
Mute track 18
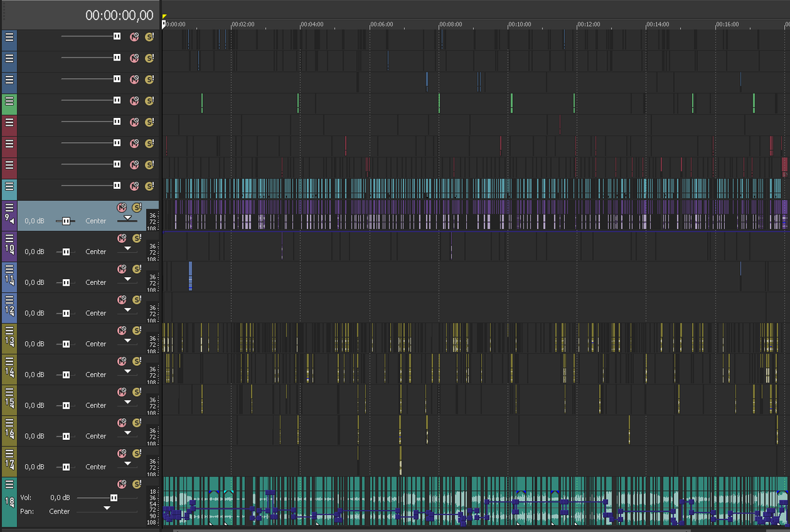[122, 484]
